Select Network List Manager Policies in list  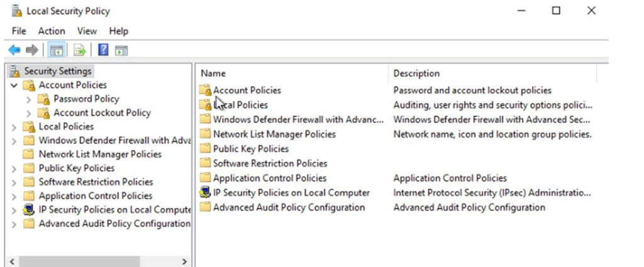(274, 134)
